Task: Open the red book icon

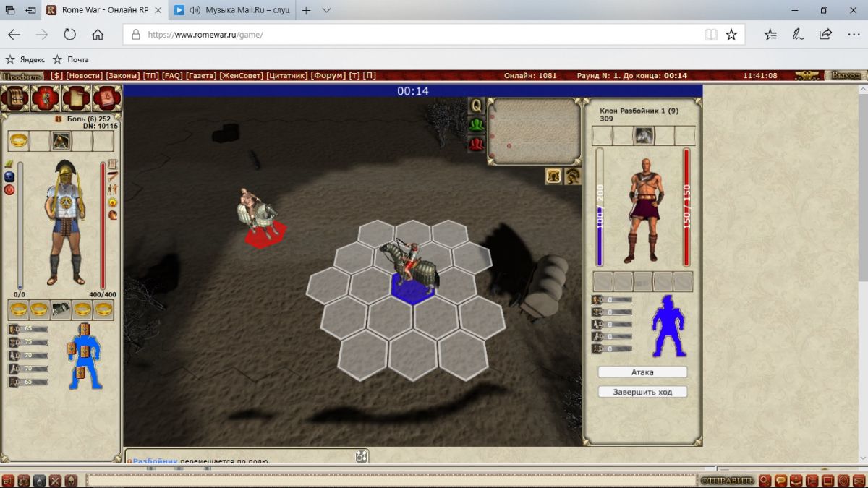Action: pyautogui.click(x=106, y=98)
